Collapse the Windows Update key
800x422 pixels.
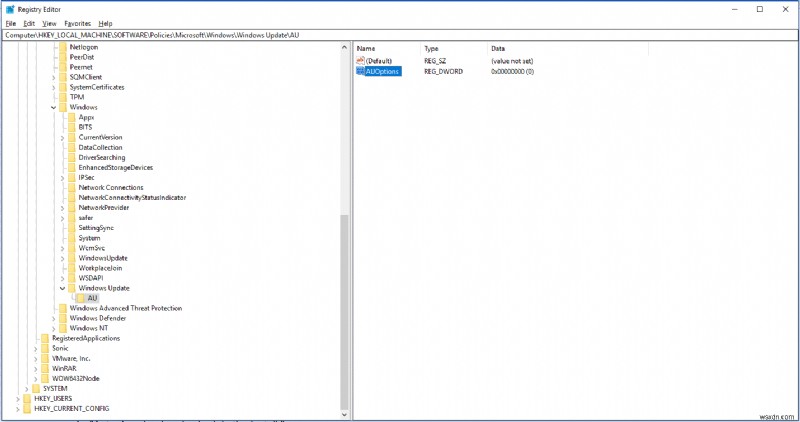click(x=62, y=288)
